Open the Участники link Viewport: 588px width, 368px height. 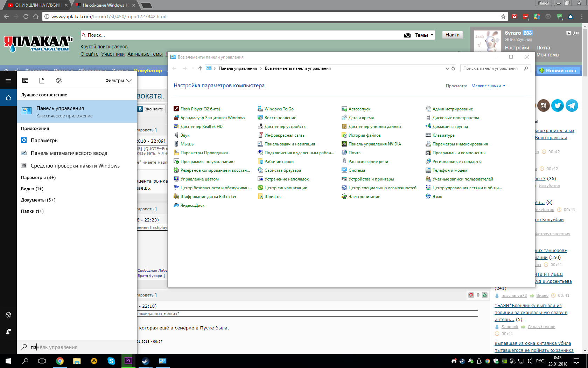(113, 54)
